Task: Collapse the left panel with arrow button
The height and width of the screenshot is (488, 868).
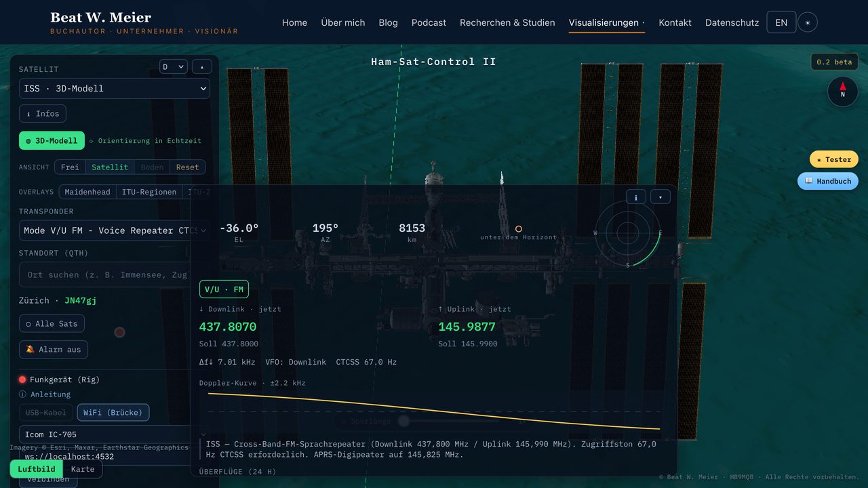Action: coord(202,66)
